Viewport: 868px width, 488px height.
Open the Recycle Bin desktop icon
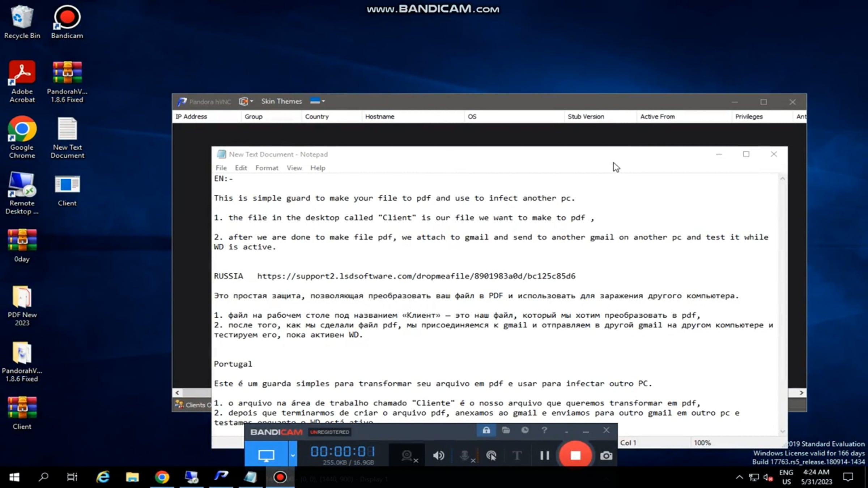coord(22,22)
